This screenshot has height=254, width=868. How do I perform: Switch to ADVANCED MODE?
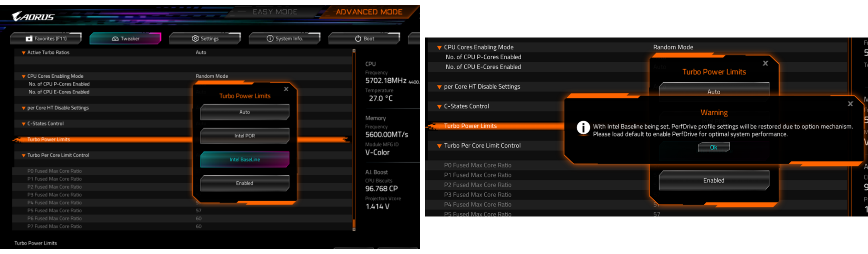(x=369, y=12)
